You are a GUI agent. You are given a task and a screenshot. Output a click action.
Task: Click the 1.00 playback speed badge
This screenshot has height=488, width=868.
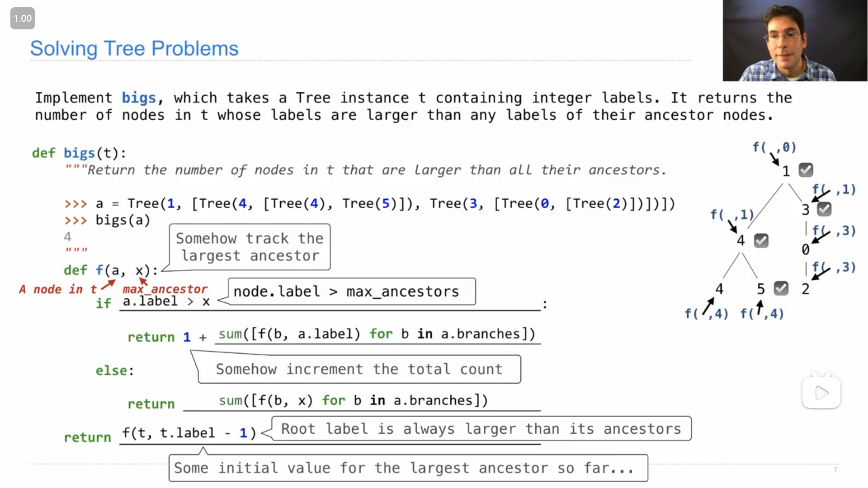click(x=23, y=19)
